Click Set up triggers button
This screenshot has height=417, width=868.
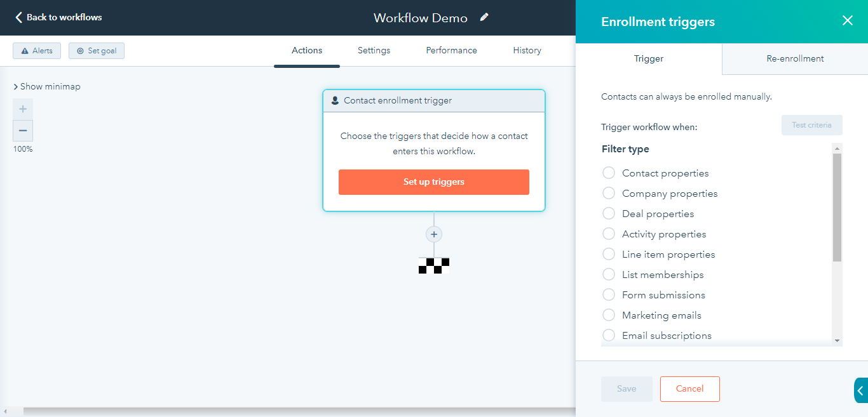[434, 182]
